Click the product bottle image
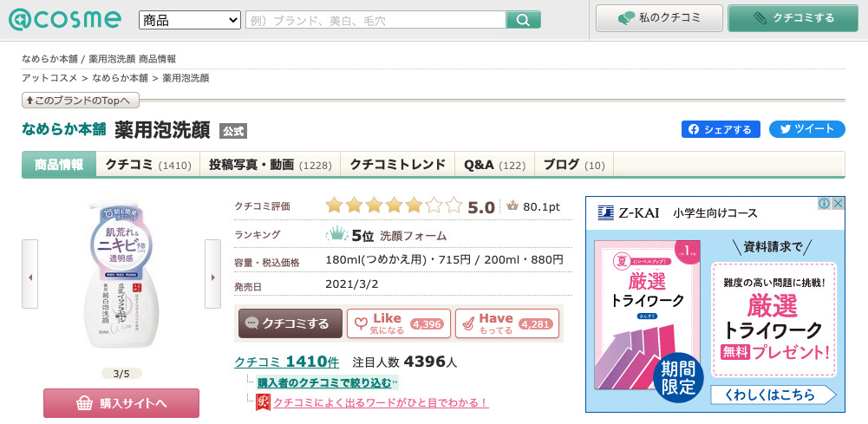The height and width of the screenshot is (424, 868). point(121,273)
